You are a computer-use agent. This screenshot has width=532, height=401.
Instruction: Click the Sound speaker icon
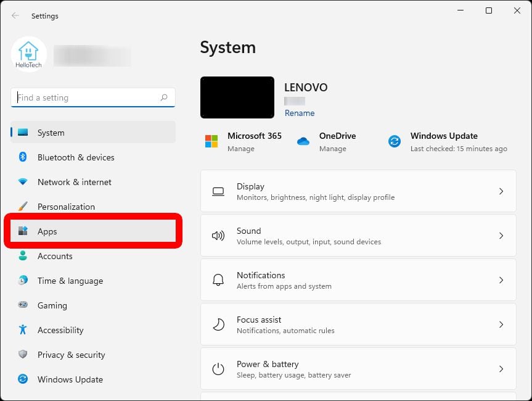(218, 236)
